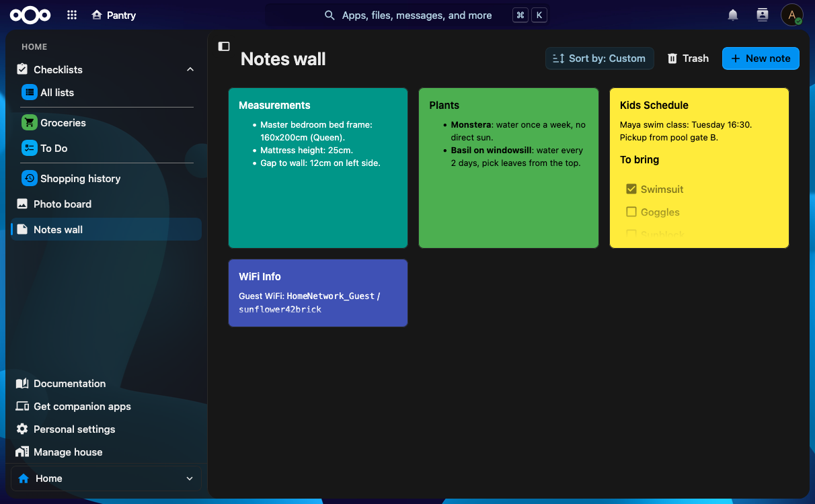Click the sunflower42brick password text
This screenshot has height=504, width=815.
[280, 309]
